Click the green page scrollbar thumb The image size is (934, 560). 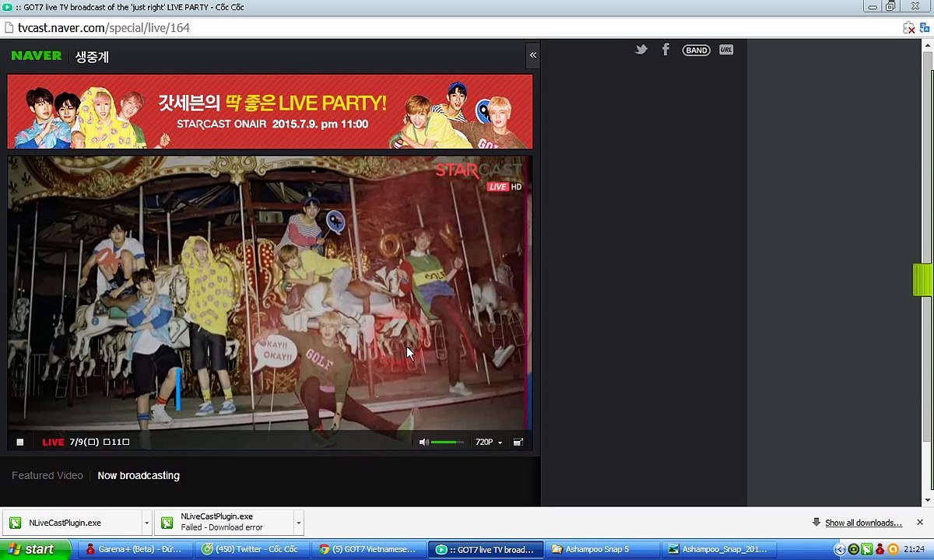click(922, 280)
